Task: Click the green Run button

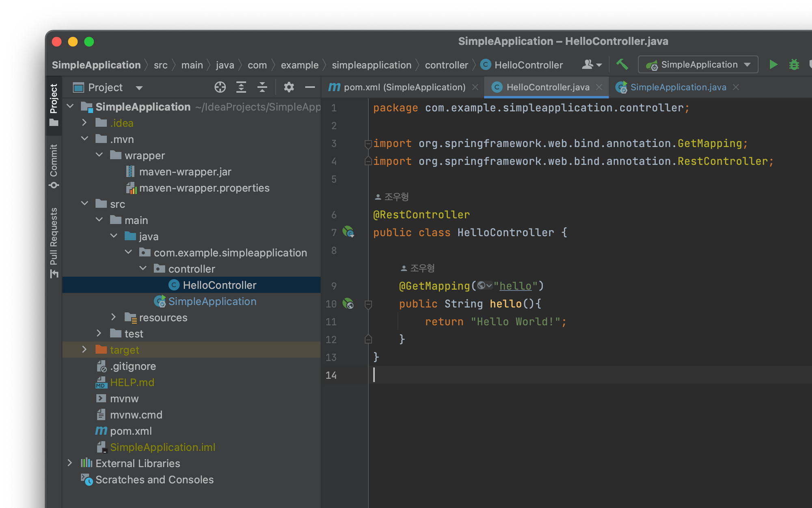Action: click(773, 65)
